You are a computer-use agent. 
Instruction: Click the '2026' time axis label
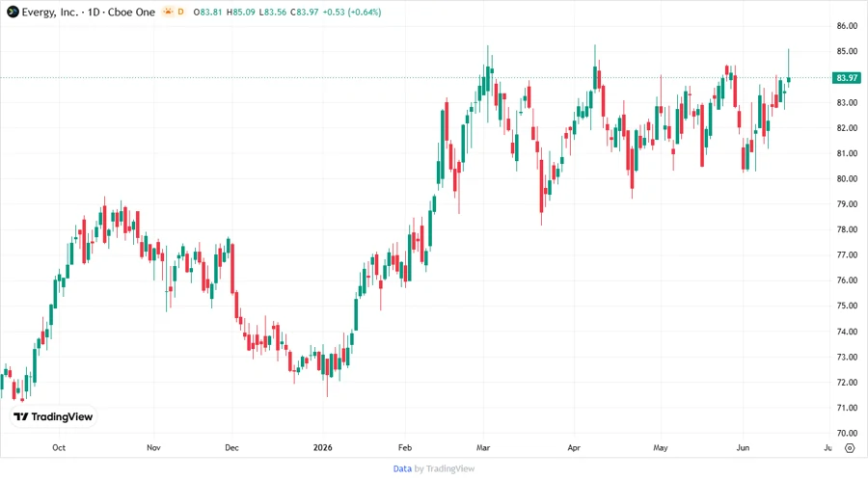[x=323, y=447]
